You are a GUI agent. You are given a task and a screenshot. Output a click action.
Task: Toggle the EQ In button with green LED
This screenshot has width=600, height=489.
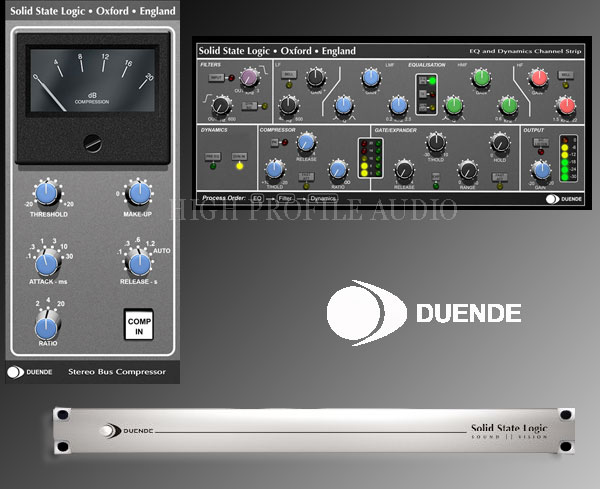tap(422, 80)
